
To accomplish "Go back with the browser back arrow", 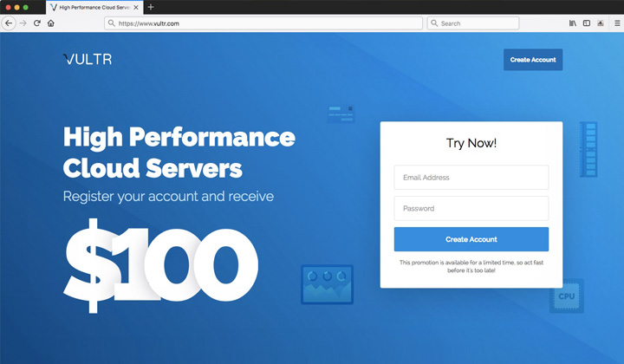I will [9, 23].
